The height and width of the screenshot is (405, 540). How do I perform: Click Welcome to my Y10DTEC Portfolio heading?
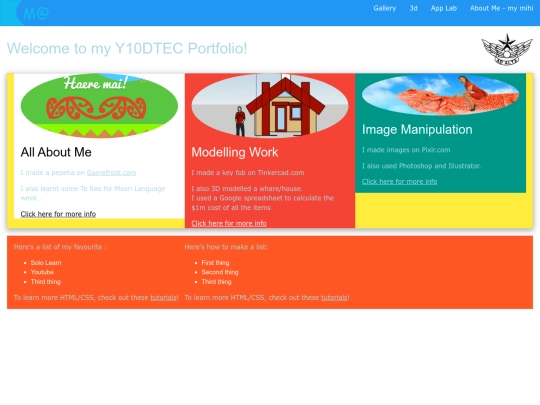click(127, 48)
